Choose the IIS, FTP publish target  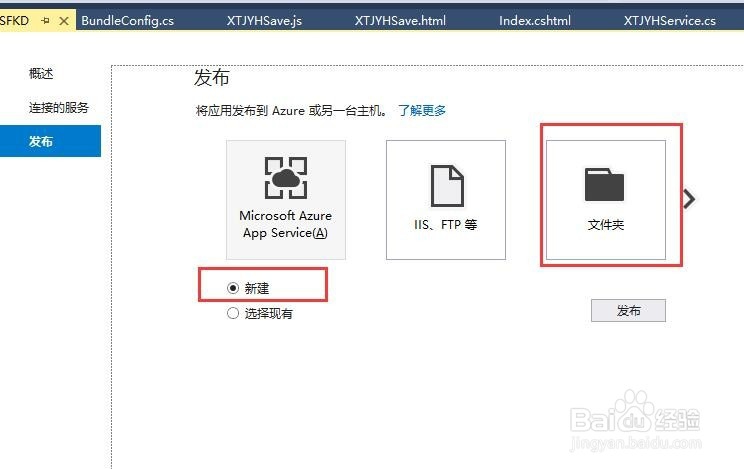(x=446, y=200)
